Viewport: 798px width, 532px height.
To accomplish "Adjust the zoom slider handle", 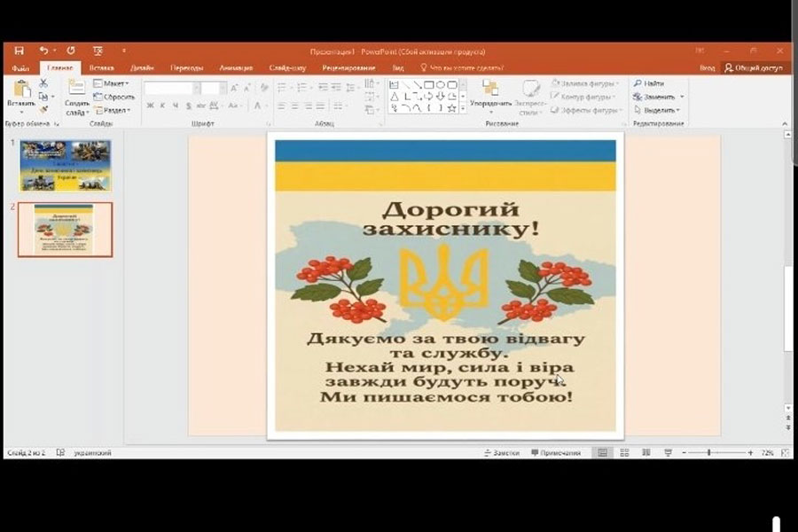I will [x=709, y=452].
